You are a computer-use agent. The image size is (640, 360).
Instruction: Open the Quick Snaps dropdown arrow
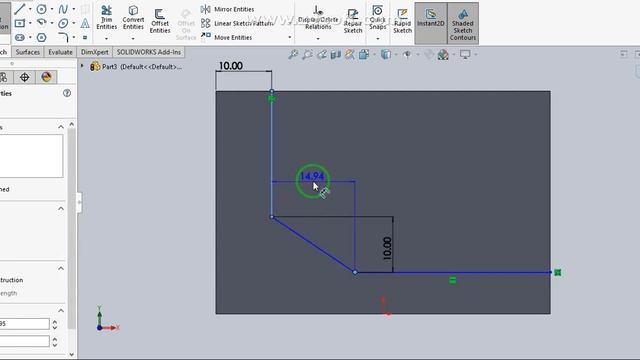(x=378, y=39)
